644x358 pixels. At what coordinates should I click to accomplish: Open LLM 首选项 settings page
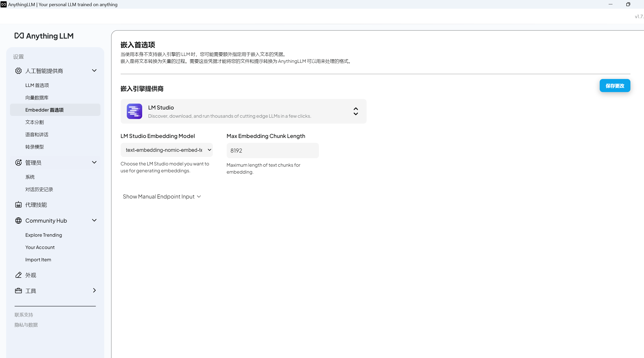click(37, 85)
